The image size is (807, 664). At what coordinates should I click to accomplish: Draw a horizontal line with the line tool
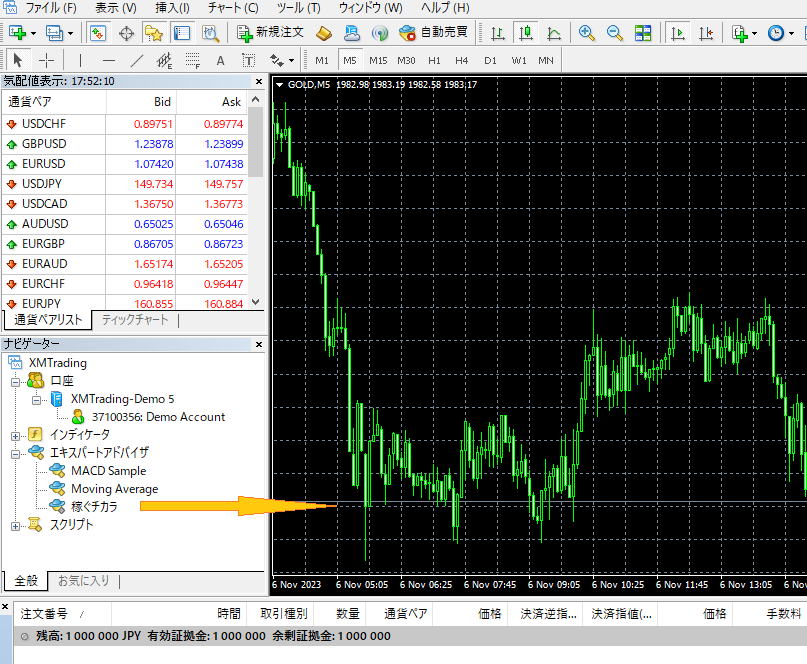tap(109, 60)
